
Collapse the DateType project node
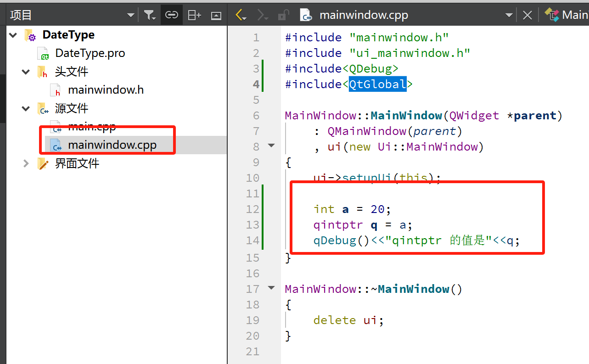point(13,35)
